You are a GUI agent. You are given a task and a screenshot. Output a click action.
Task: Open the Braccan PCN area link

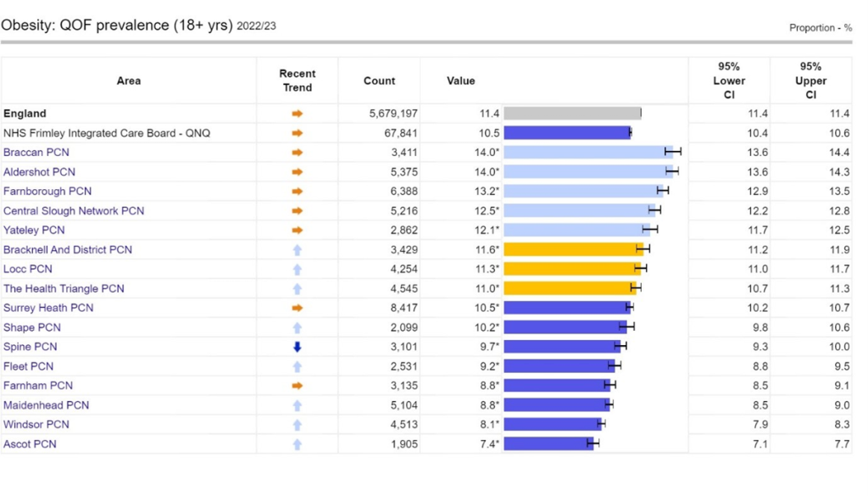coord(36,153)
